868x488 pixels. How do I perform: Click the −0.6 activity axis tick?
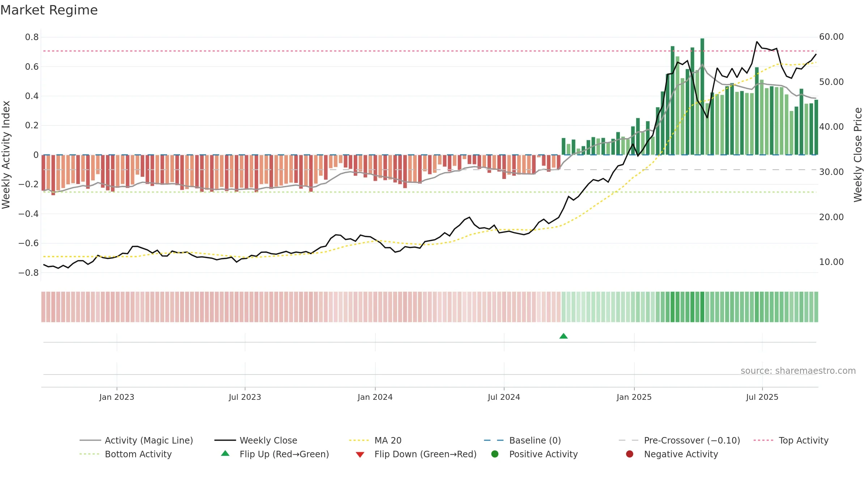tap(29, 243)
